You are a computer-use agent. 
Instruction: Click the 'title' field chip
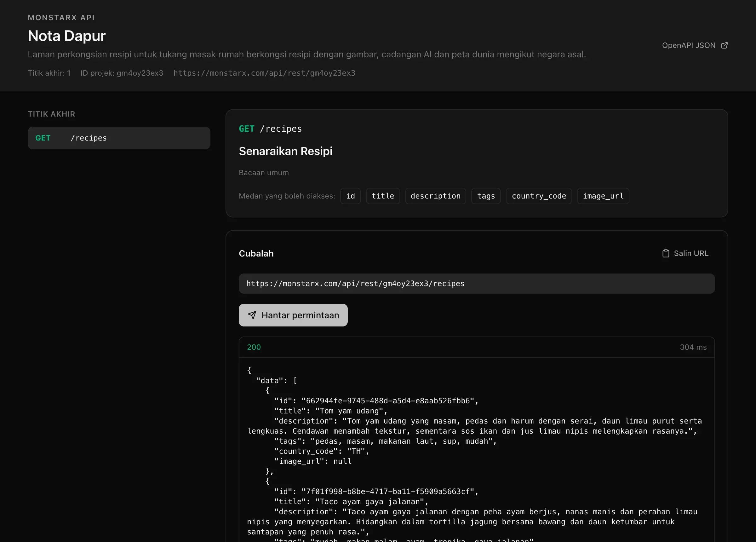pos(383,196)
